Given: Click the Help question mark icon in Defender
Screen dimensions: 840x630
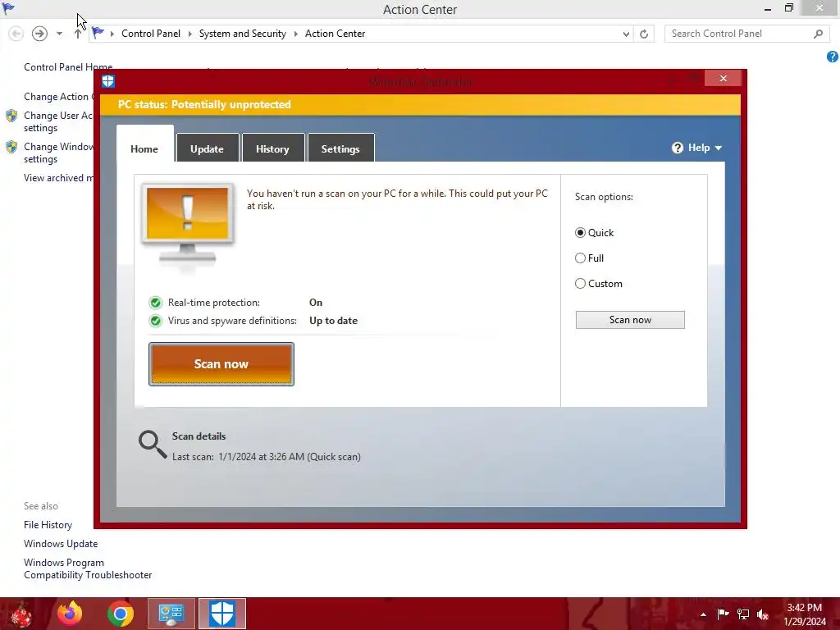Looking at the screenshot, I should (678, 148).
